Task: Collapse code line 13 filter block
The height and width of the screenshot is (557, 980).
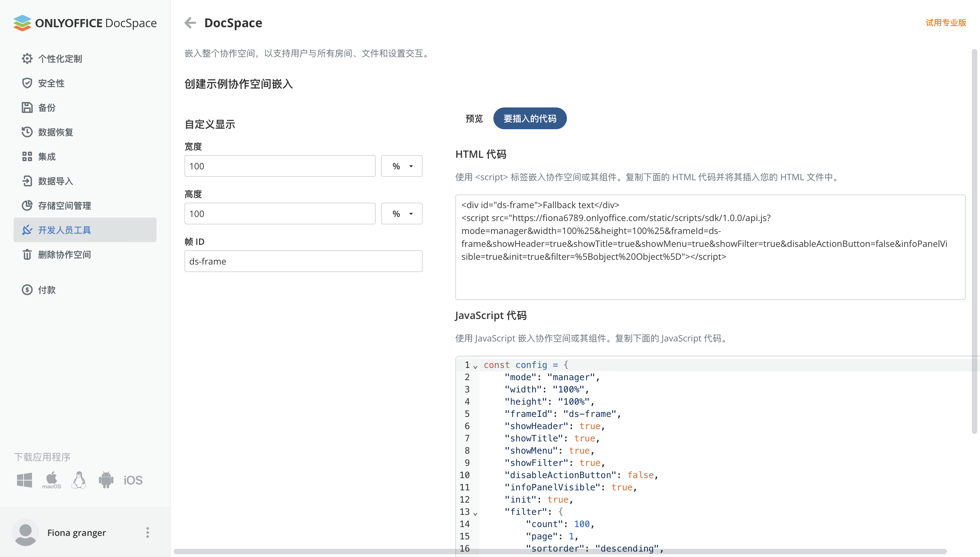Action: click(x=475, y=513)
